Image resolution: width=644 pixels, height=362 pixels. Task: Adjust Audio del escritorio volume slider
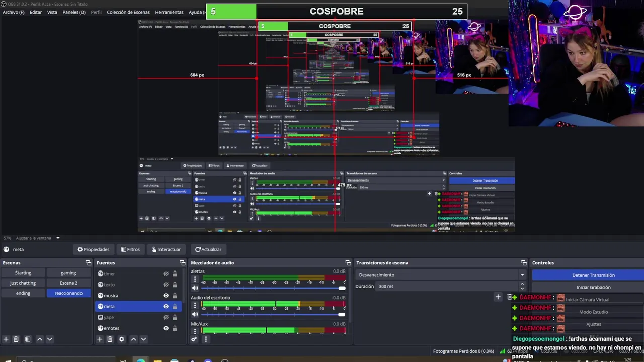click(x=273, y=314)
